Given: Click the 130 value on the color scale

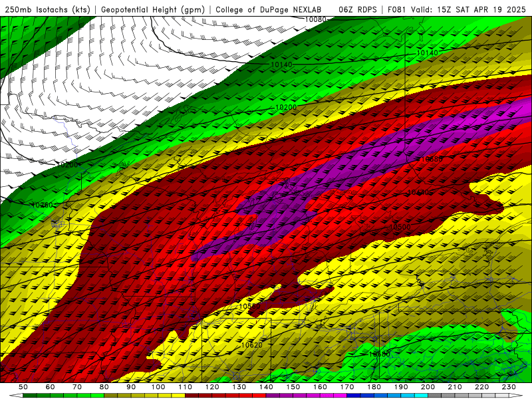Looking at the screenshot, I should (x=239, y=387).
